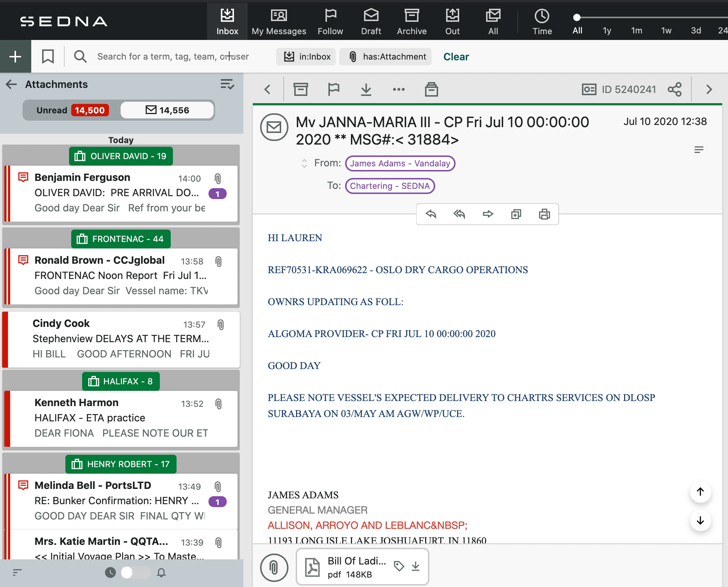Open the Follow tab
Viewport: 728px width, 587px height.
click(330, 21)
